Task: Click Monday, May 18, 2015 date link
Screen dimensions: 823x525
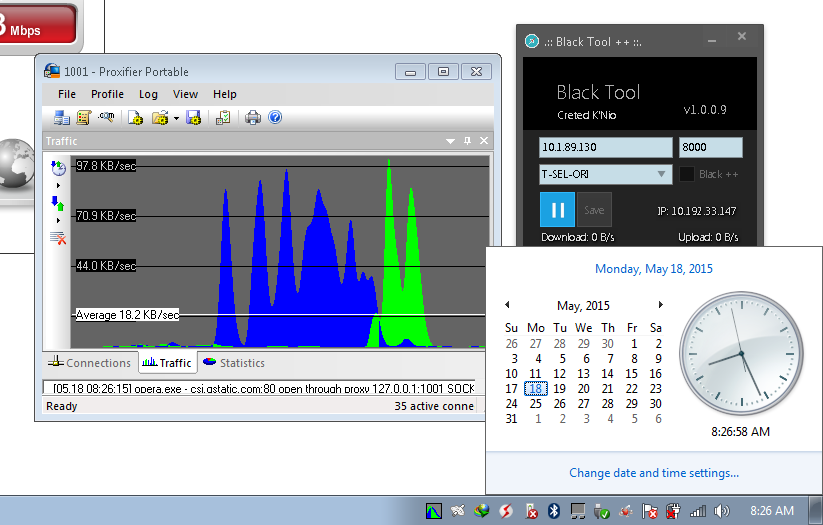Action: [653, 269]
